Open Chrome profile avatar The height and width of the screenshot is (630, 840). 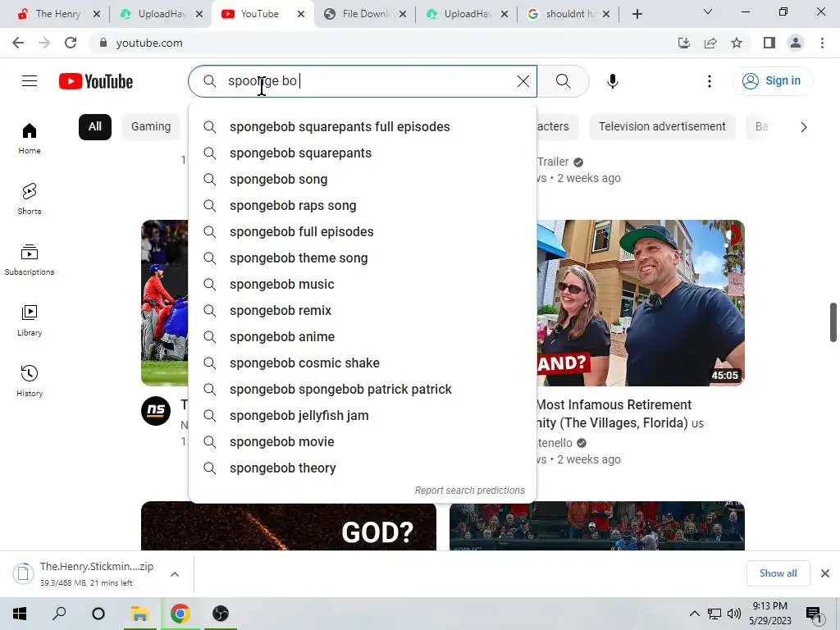point(796,43)
